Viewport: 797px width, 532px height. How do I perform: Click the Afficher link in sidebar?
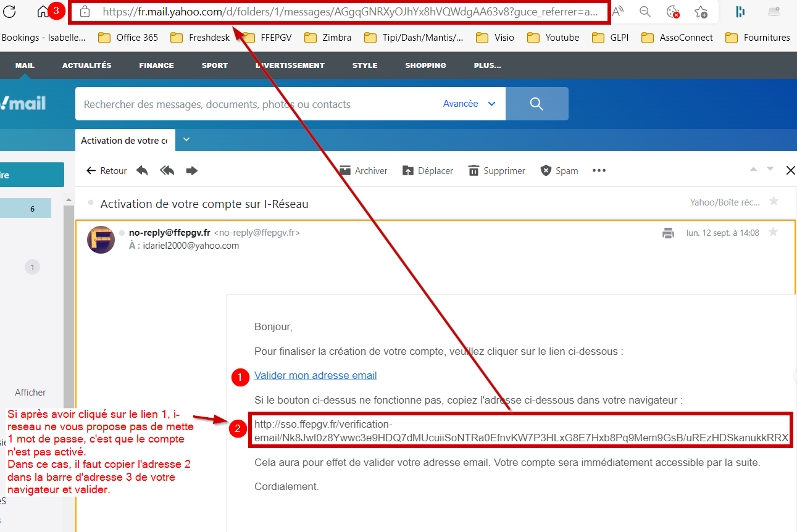pos(30,393)
